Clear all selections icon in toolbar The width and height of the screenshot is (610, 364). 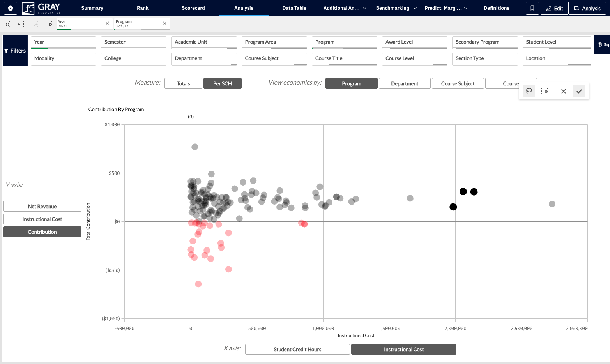pyautogui.click(x=49, y=24)
